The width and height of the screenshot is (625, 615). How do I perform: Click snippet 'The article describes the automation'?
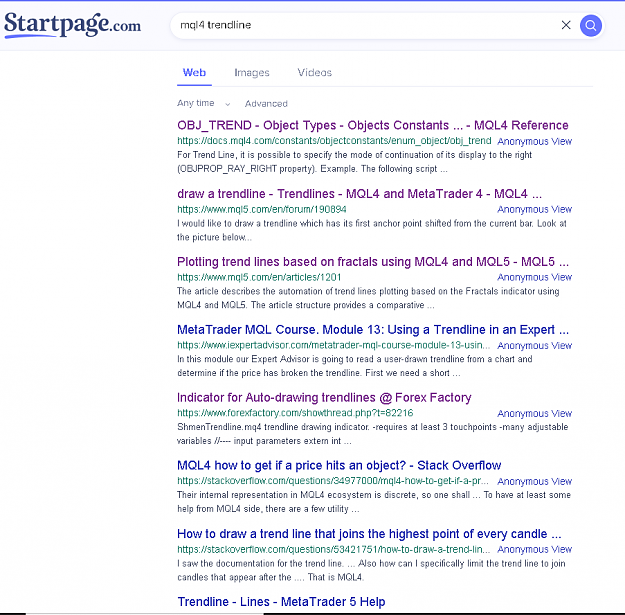[368, 298]
